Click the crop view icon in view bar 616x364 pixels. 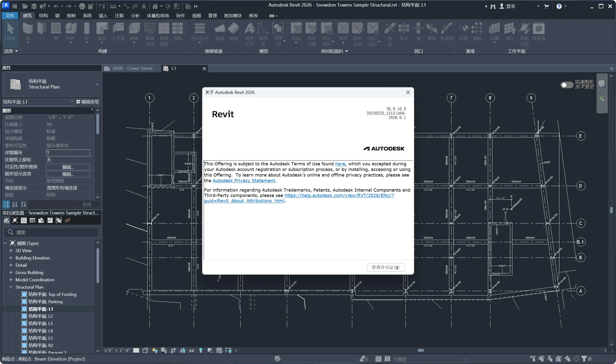click(173, 350)
